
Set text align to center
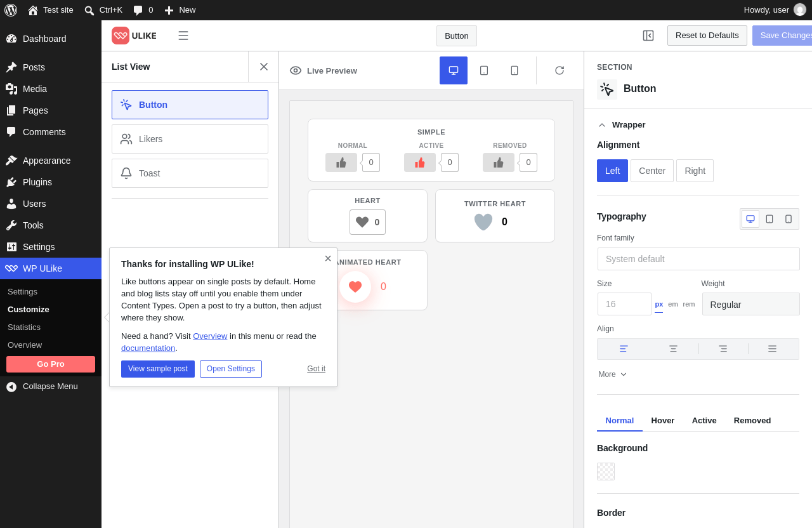pyautogui.click(x=673, y=349)
